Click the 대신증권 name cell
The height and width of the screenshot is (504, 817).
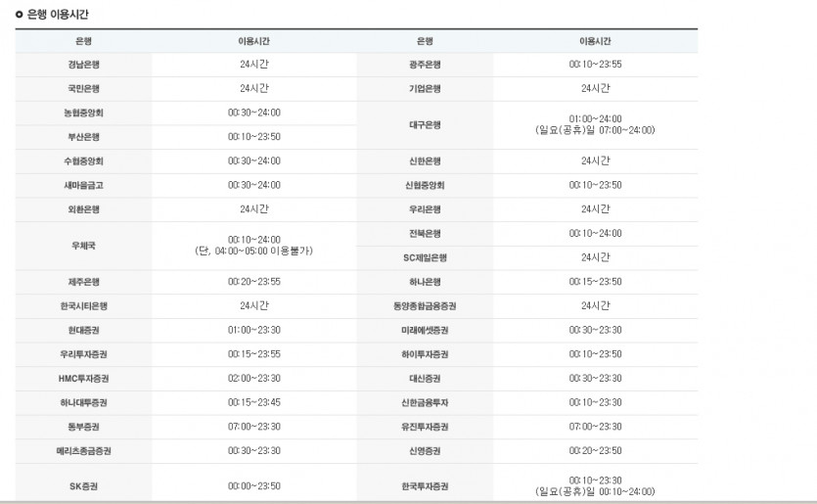[425, 379]
